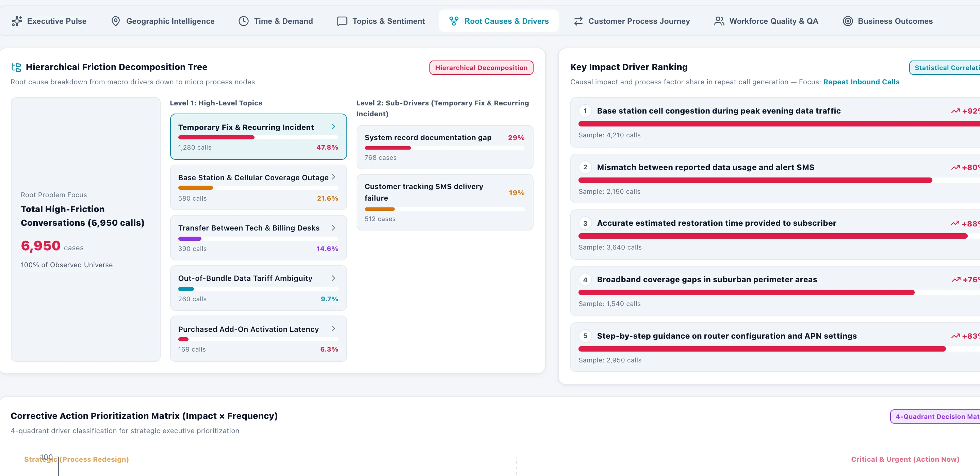This screenshot has height=476, width=980.
Task: Click the Time & Demand clock icon
Action: point(244,21)
